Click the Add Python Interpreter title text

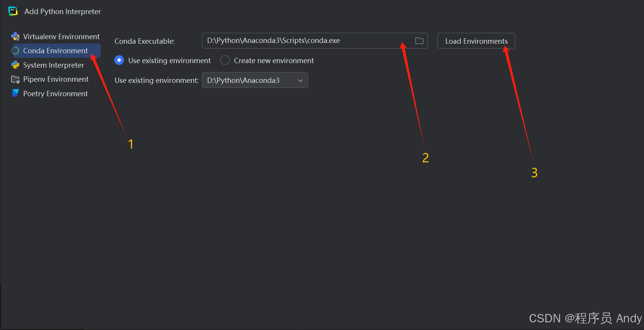pyautogui.click(x=62, y=11)
